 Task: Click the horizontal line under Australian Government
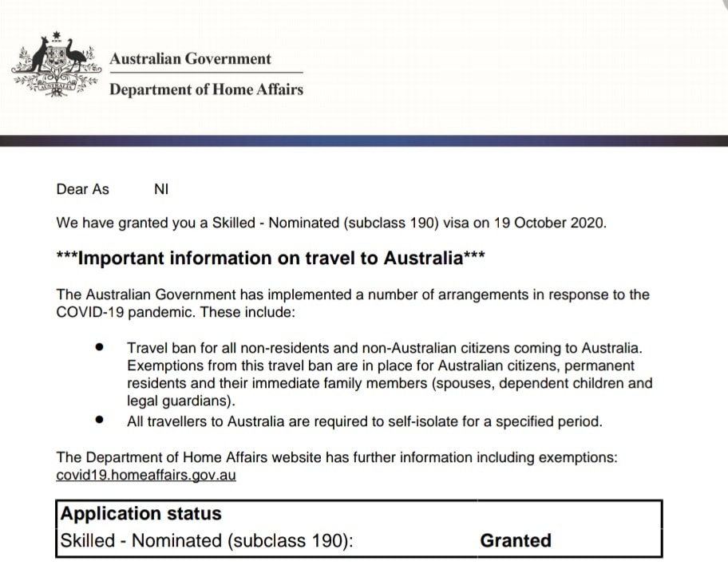point(206,73)
